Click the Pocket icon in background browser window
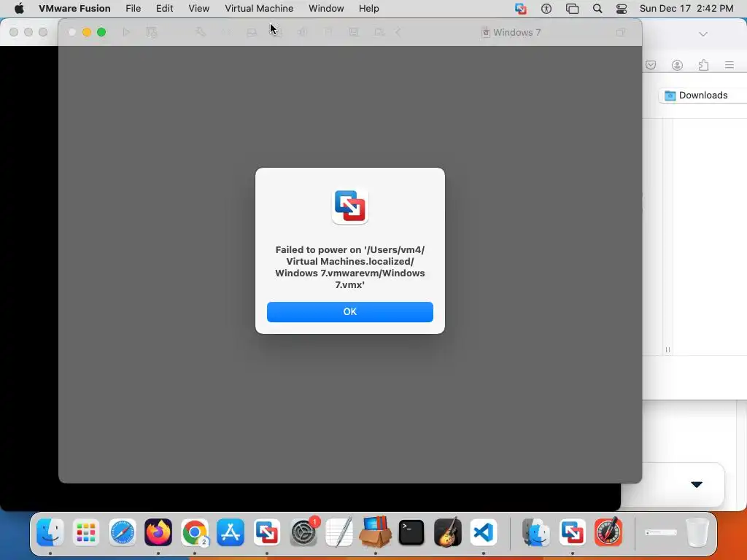Viewport: 747px width, 560px height. 651,65
